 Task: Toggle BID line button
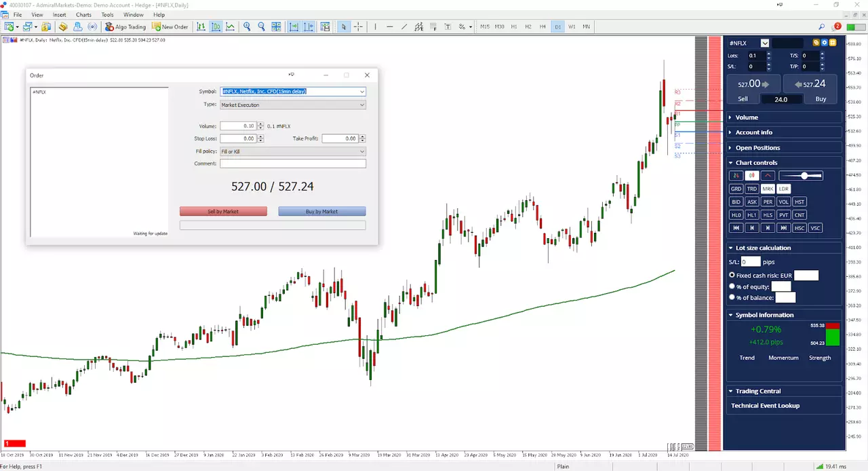pyautogui.click(x=736, y=202)
